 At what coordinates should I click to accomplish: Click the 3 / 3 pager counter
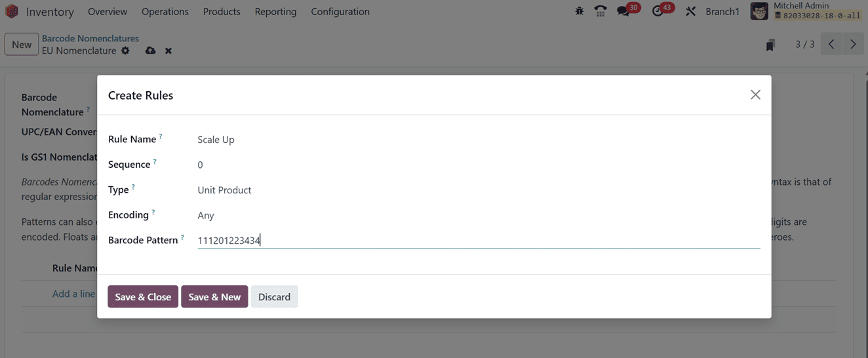805,45
